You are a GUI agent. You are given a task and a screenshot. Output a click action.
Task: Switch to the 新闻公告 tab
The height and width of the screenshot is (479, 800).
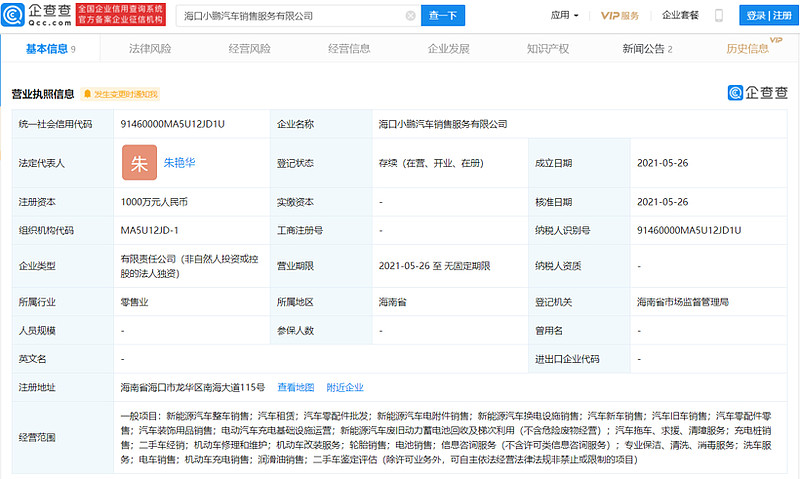(647, 49)
